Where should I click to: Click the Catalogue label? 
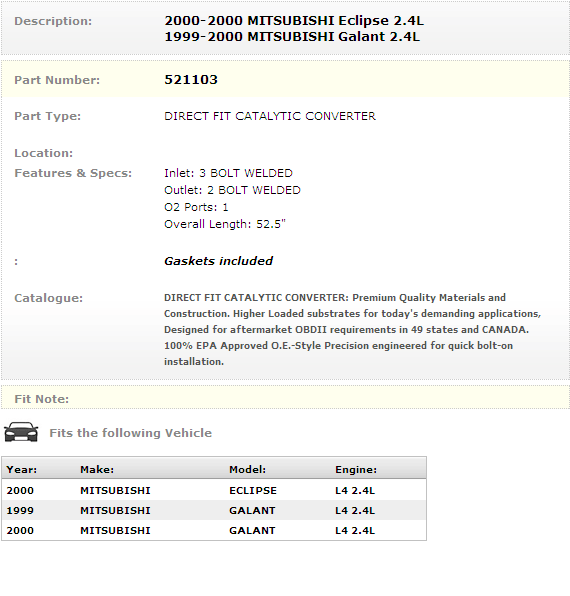(x=48, y=298)
